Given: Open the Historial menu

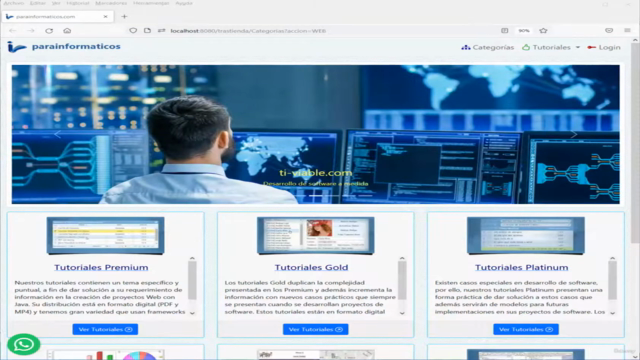Looking at the screenshot, I should tap(78, 3).
